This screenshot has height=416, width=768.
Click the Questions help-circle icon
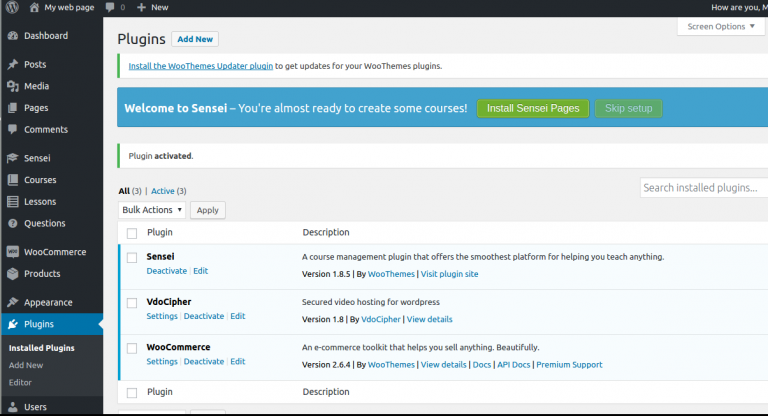[x=13, y=223]
